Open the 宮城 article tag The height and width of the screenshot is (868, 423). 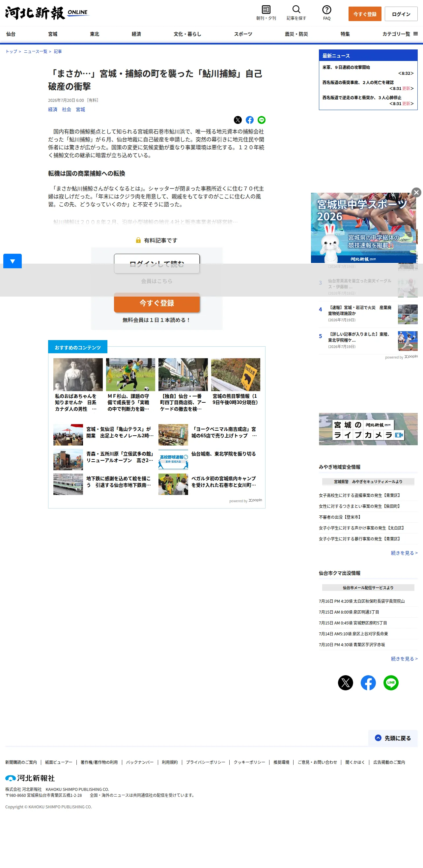pos(80,109)
